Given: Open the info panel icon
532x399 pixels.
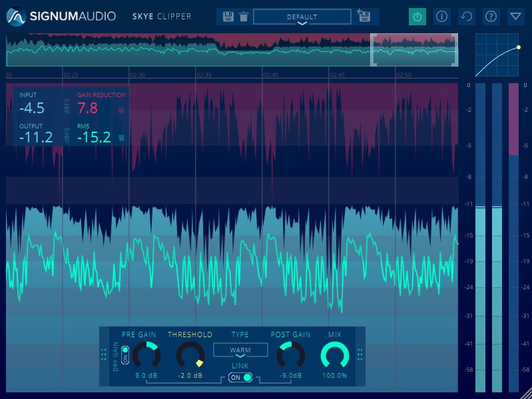Looking at the screenshot, I should pos(441,17).
